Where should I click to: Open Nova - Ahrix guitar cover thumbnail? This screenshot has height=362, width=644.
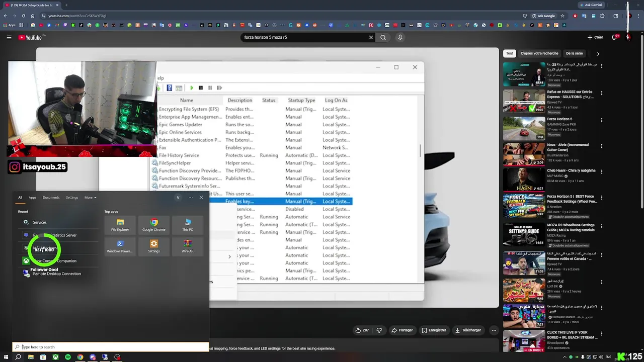pyautogui.click(x=524, y=154)
